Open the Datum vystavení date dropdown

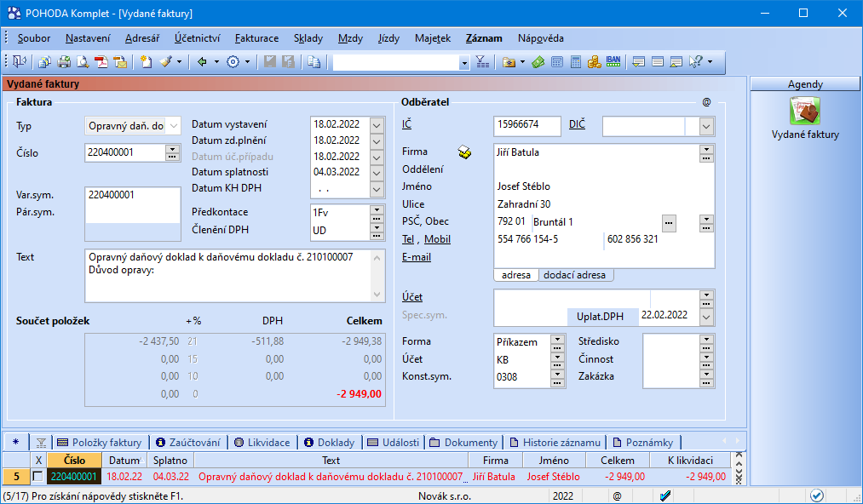tap(377, 124)
